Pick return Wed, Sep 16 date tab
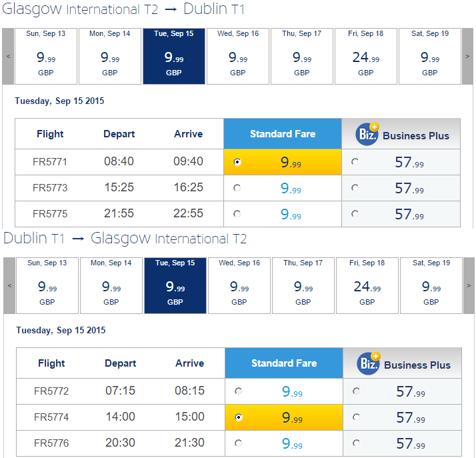 [239, 286]
